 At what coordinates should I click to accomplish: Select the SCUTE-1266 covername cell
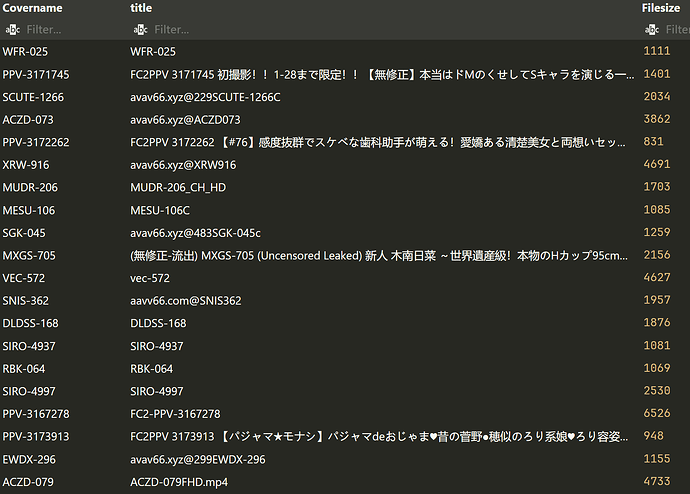pyautogui.click(x=33, y=97)
